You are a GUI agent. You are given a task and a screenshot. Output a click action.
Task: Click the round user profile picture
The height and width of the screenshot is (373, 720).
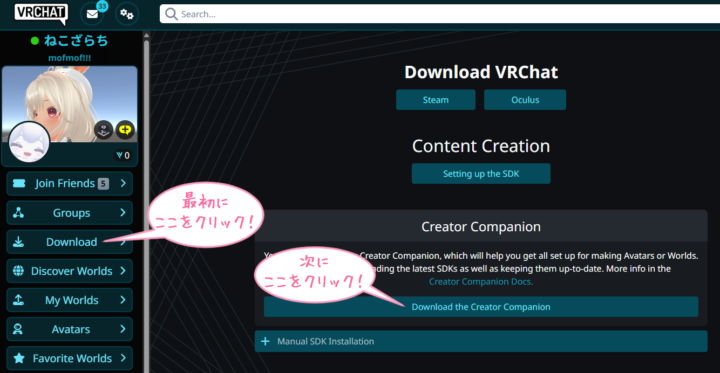[x=29, y=142]
